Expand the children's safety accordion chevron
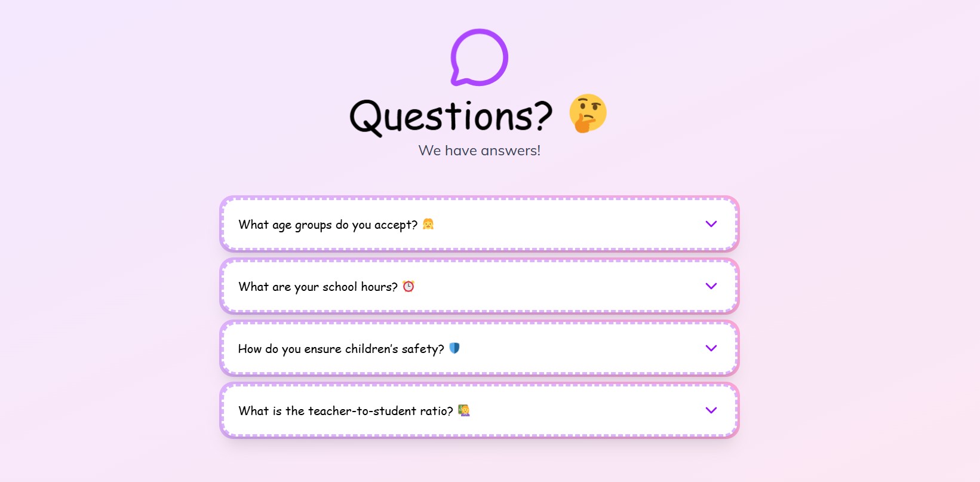The width and height of the screenshot is (980, 482). point(711,348)
